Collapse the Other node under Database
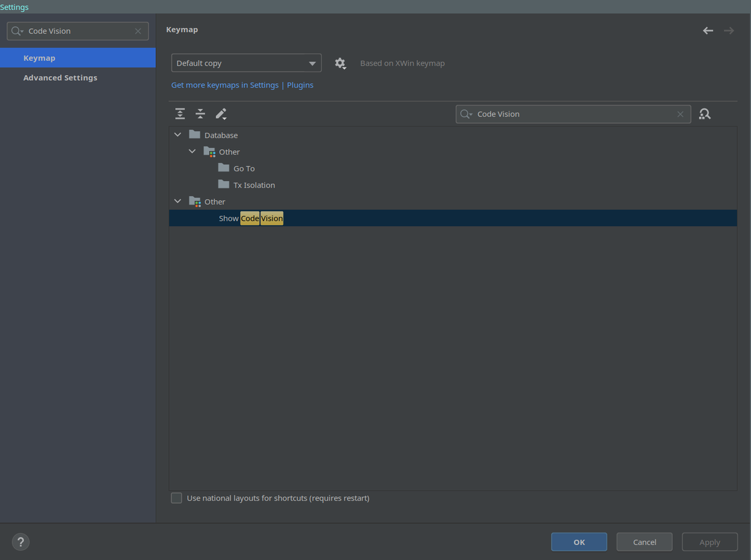The height and width of the screenshot is (560, 751). click(x=192, y=151)
